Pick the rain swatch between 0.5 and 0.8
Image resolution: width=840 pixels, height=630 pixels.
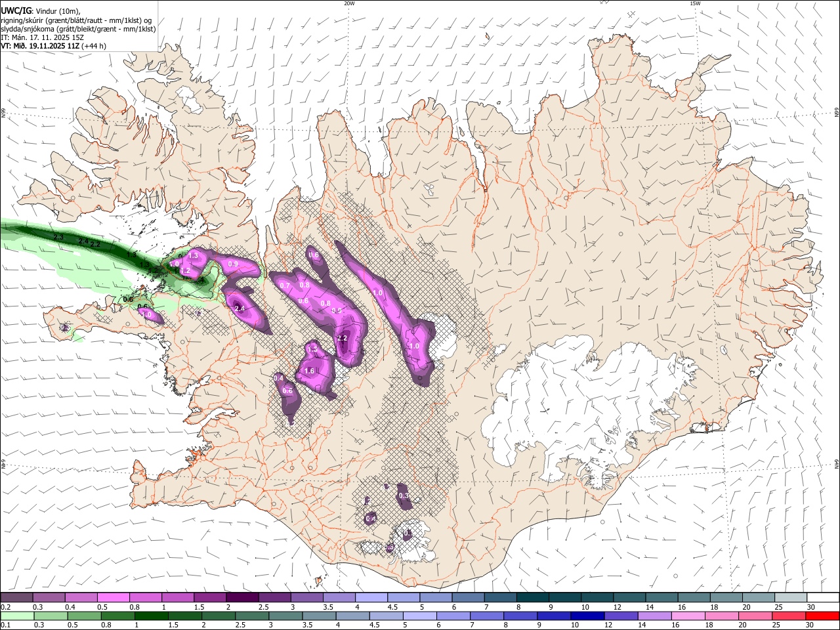(84, 616)
